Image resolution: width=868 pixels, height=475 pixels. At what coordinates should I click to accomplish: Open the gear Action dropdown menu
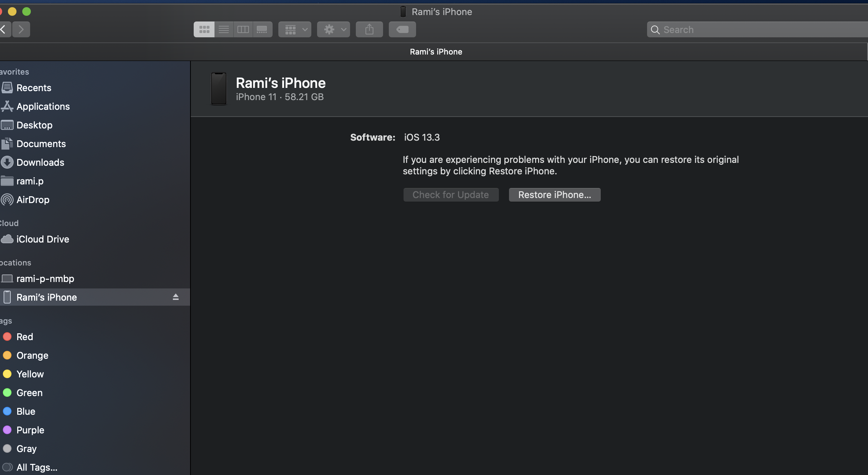(x=333, y=29)
